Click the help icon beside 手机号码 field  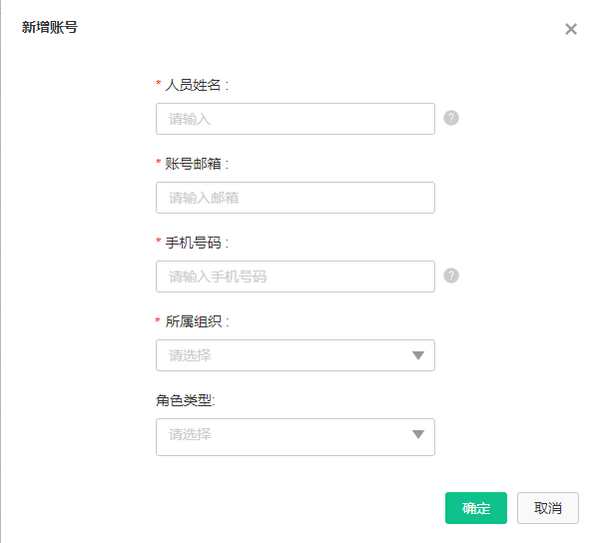(x=451, y=275)
